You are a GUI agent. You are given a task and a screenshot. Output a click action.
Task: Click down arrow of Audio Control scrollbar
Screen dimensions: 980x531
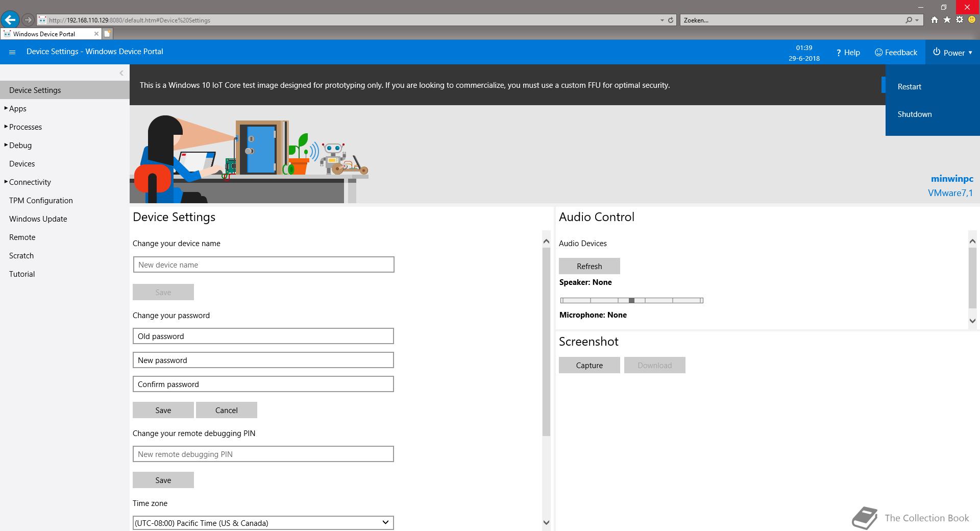pos(972,321)
